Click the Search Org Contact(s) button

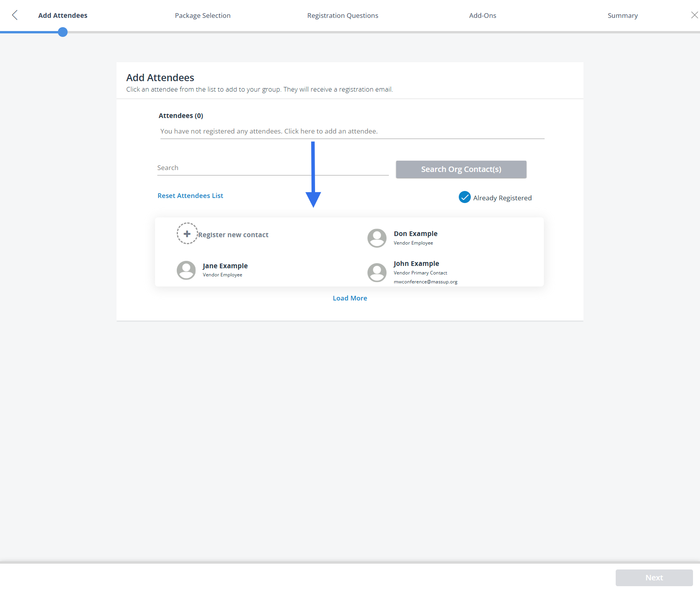461,169
